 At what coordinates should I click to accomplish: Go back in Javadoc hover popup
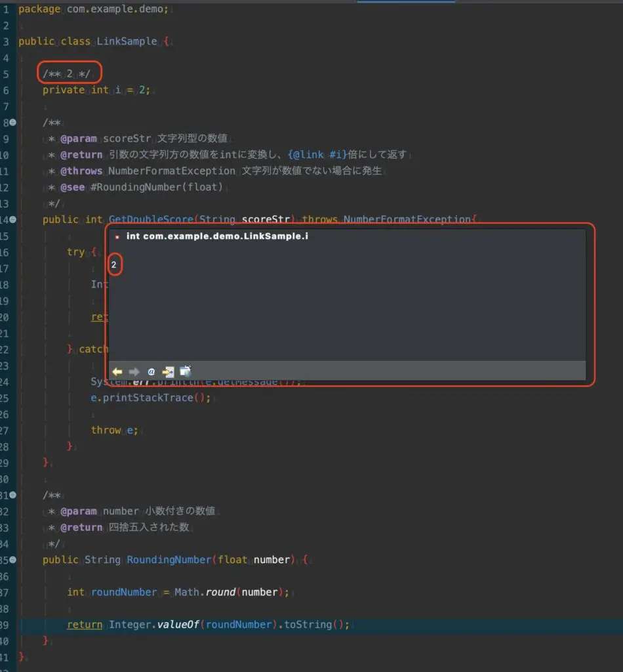point(117,371)
